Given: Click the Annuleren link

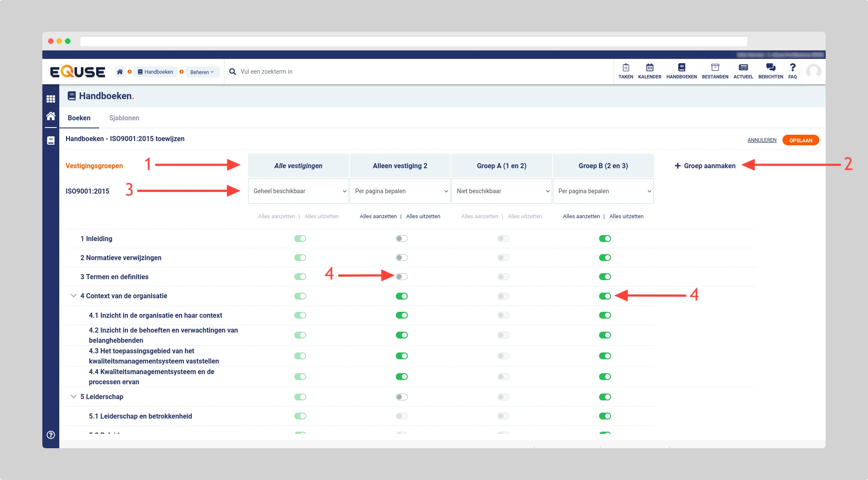Looking at the screenshot, I should pos(762,140).
